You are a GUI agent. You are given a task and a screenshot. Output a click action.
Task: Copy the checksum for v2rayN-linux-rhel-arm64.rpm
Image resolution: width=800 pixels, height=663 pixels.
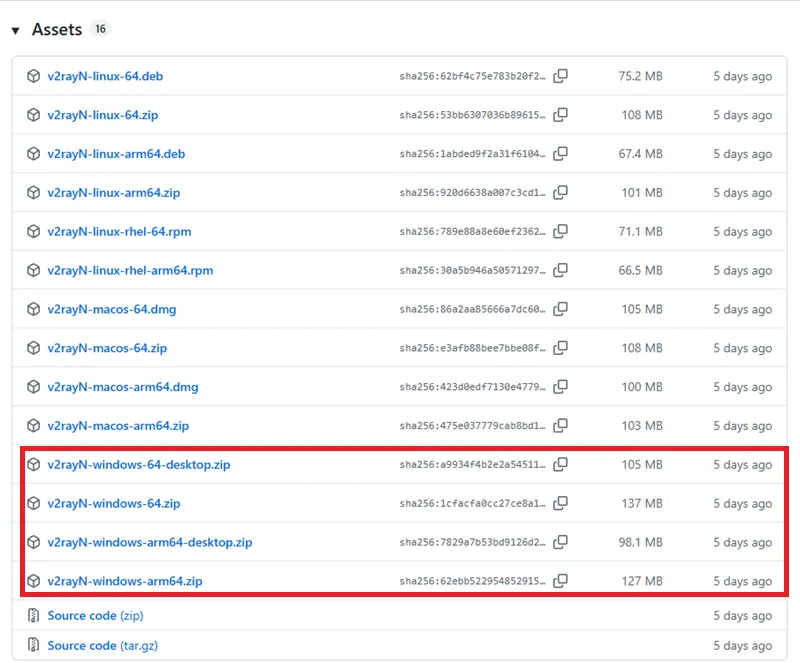561,270
